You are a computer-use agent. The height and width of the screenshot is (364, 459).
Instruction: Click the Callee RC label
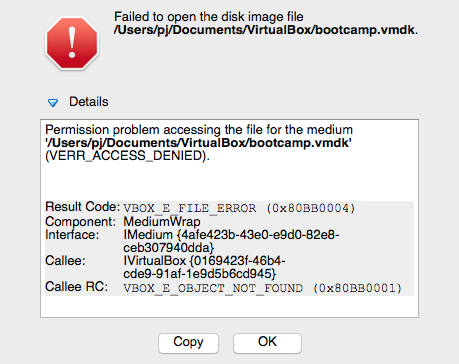coord(77,287)
